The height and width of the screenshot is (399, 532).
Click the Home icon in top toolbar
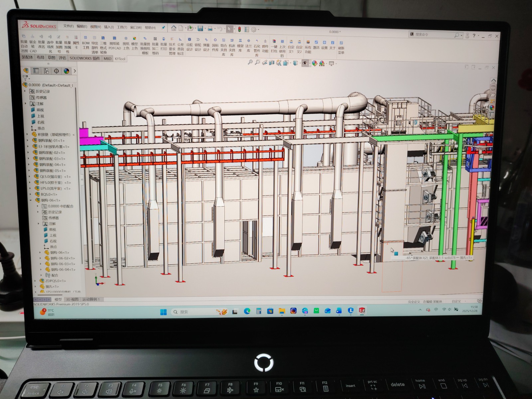pos(174,28)
